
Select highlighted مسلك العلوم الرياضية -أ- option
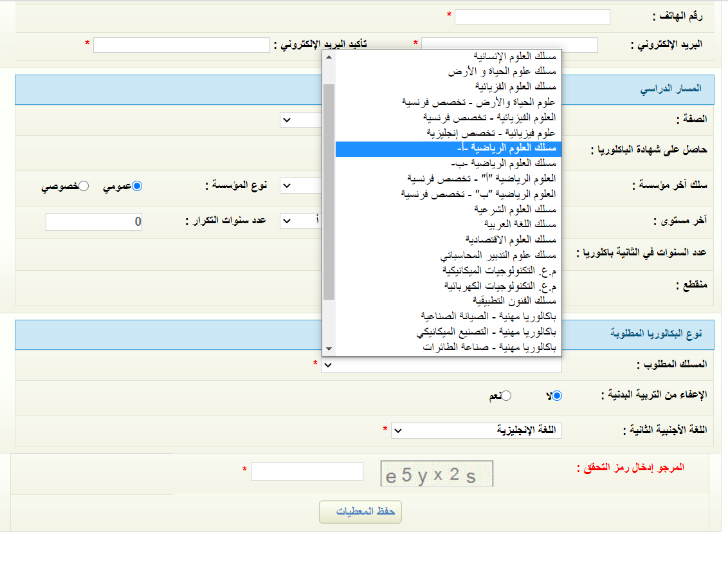tap(448, 149)
